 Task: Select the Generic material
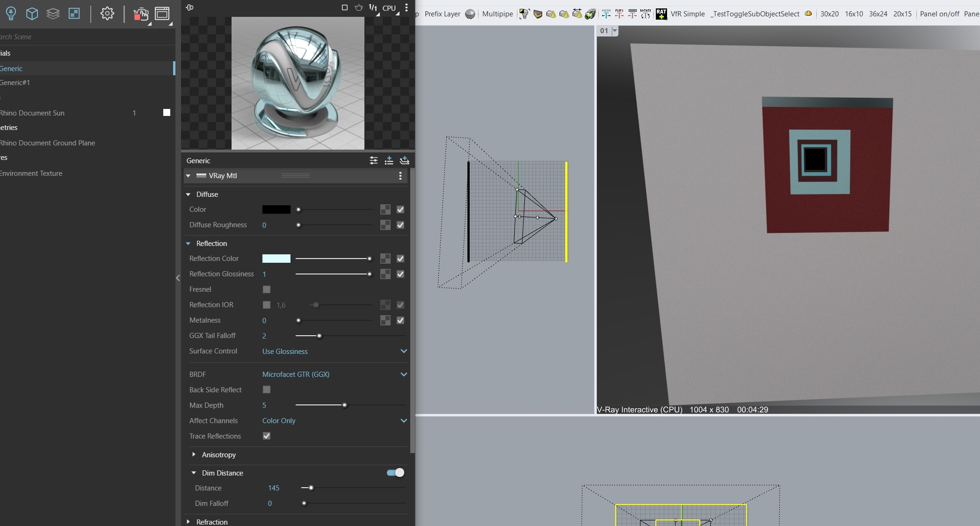click(x=87, y=68)
